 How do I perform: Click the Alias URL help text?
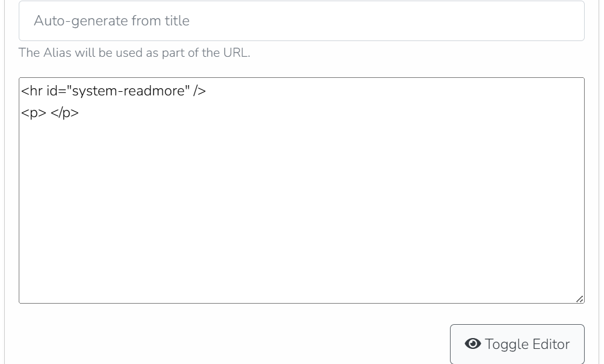135,53
